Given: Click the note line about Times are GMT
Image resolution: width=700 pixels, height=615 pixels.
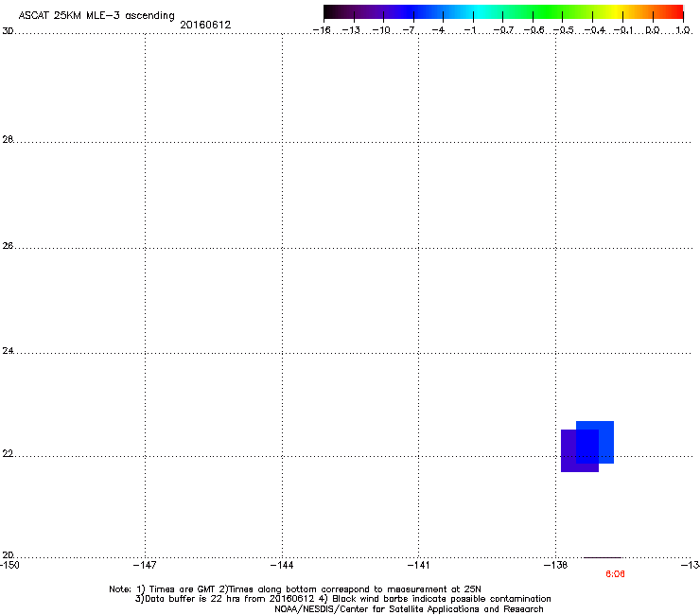Looking at the screenshot, I should click(295, 589).
